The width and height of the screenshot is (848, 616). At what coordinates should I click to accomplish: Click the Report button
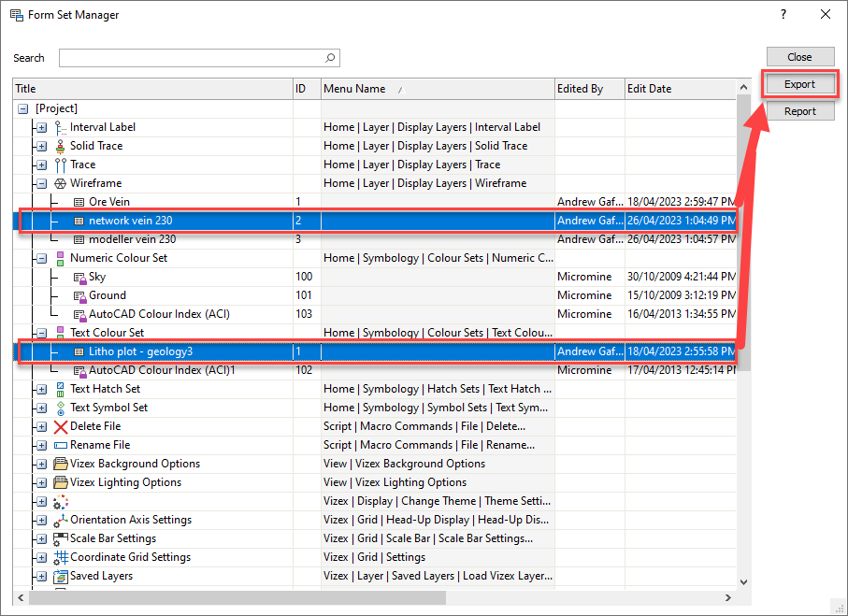pos(799,111)
